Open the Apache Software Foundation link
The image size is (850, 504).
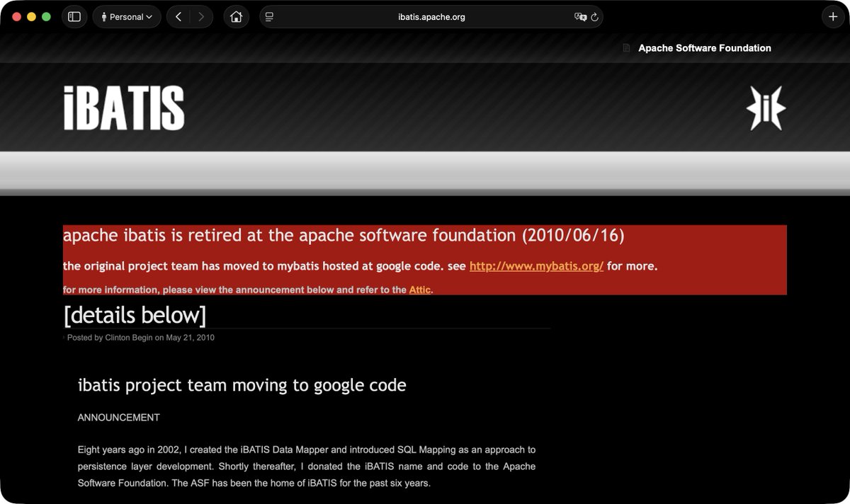(x=705, y=48)
